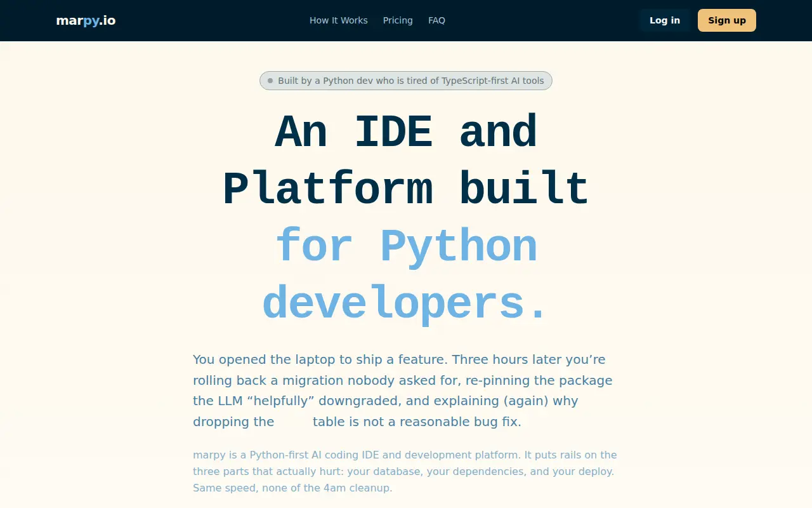Screen dimensions: 812x508
Task: Open the marpy.io logo home link
Action: 86,20
